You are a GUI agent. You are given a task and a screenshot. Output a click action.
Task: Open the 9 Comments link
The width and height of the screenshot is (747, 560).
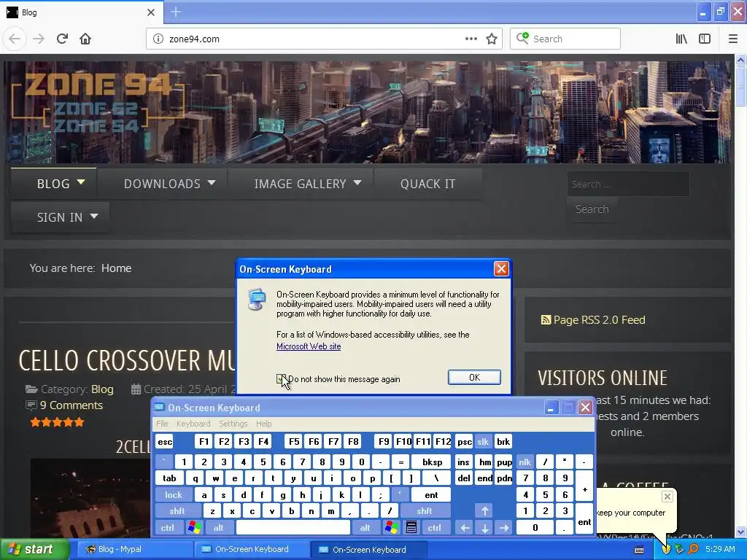tap(71, 405)
